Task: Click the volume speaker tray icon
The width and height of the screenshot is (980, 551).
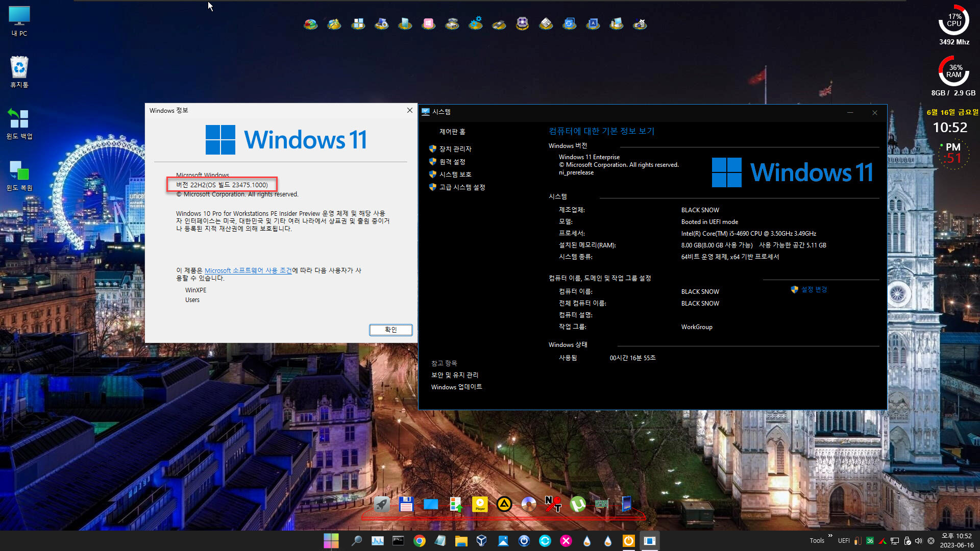Action: point(919,541)
